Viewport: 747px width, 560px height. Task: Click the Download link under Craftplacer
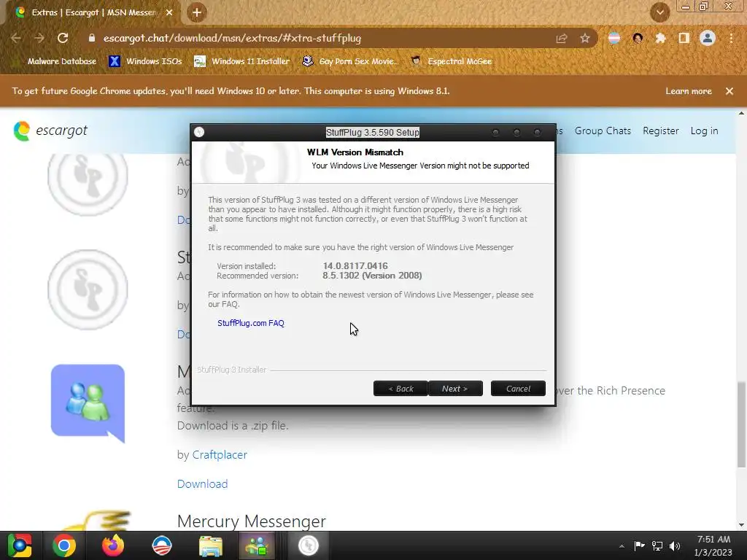pos(203,484)
